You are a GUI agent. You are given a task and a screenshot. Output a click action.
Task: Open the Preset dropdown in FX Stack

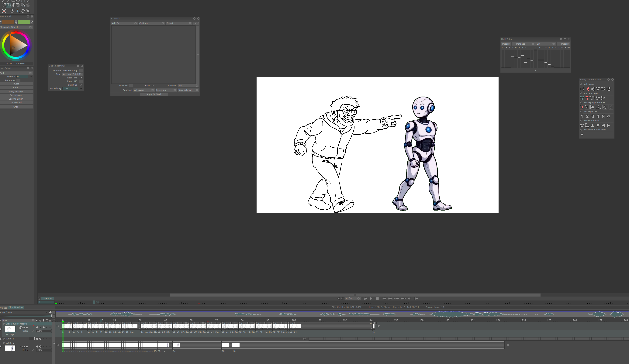point(179,23)
